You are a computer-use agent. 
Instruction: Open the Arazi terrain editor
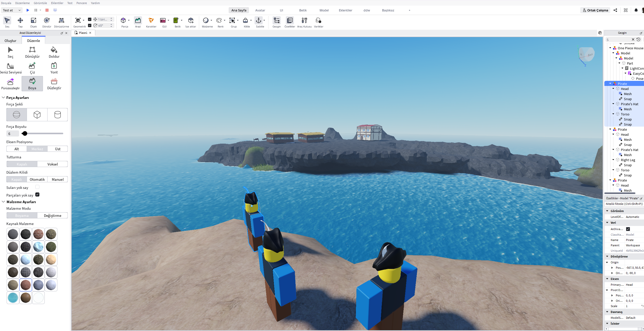click(x=138, y=22)
